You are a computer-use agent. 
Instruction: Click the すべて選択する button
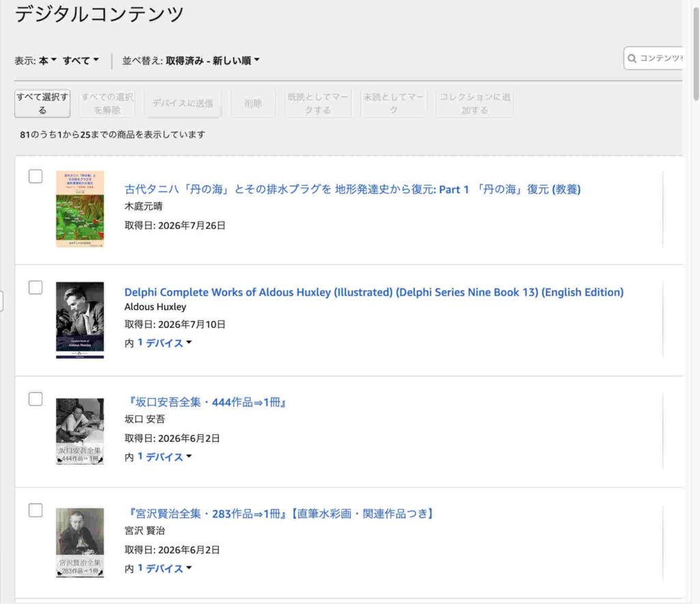42,104
